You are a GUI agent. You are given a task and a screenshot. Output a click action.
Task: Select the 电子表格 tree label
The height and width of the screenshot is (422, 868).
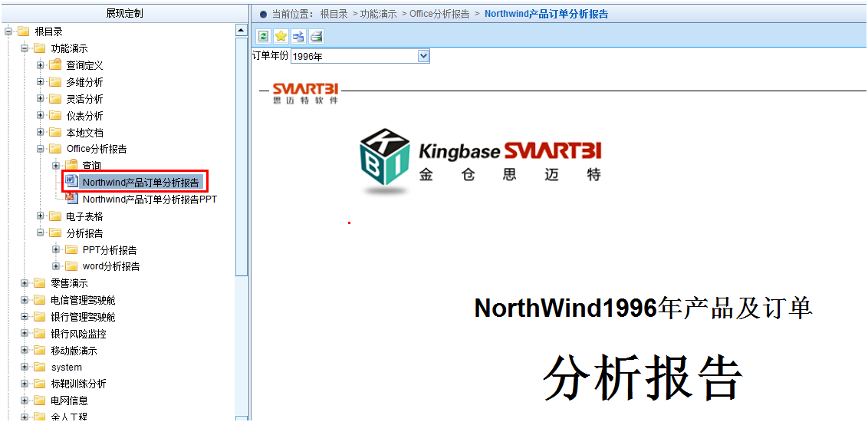84,216
